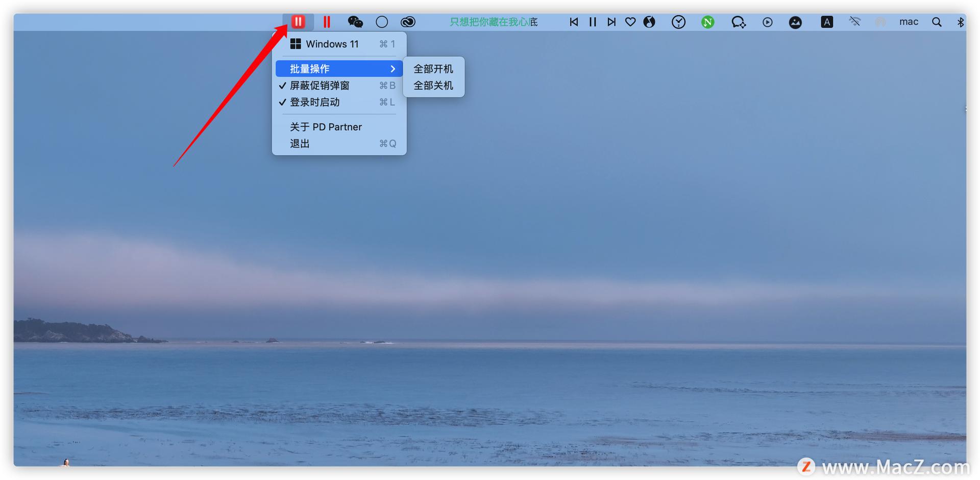Open the 'mac' menu bar dropdown
Image resolution: width=980 pixels, height=480 pixels.
(909, 21)
